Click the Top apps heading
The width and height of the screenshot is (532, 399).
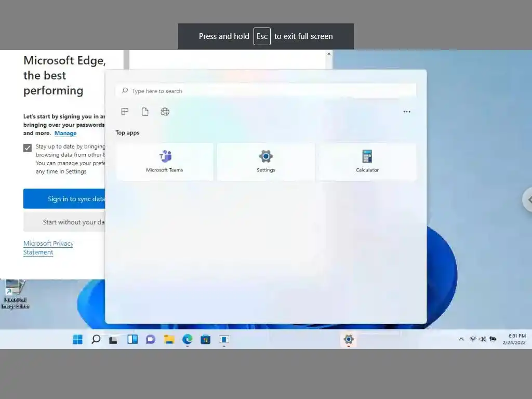coord(127,132)
